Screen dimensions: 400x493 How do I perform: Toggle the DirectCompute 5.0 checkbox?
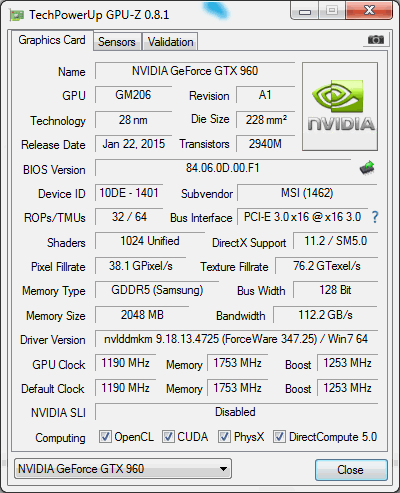[279, 437]
